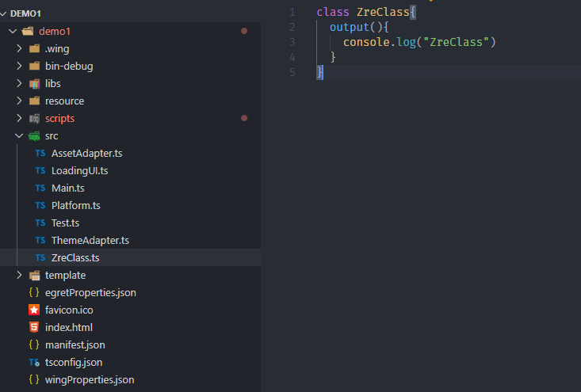Click the demo1 open folder icon
The image size is (581, 392).
tap(28, 31)
